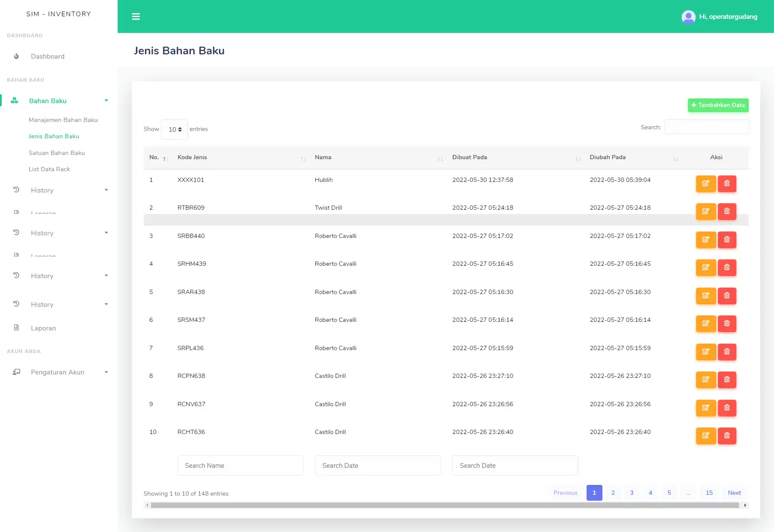Edit the RCHT636 row
This screenshot has width=774, height=532.
(706, 436)
